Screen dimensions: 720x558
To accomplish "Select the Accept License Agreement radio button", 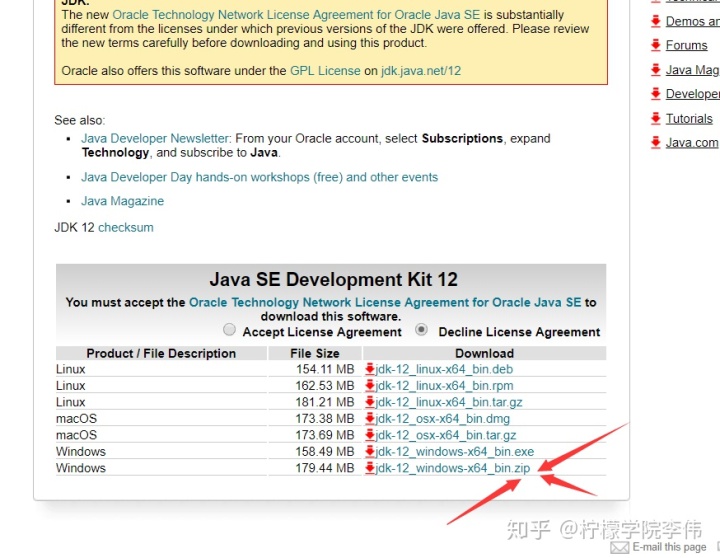I will 229,329.
